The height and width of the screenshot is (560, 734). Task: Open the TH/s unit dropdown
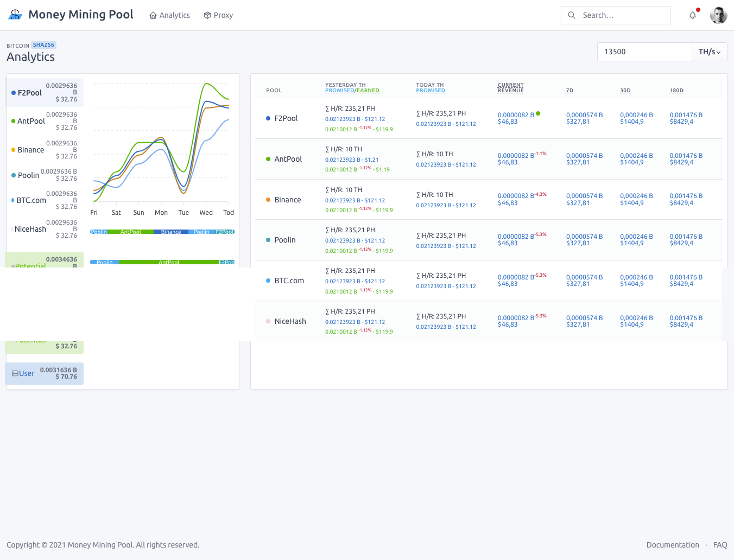pos(710,52)
